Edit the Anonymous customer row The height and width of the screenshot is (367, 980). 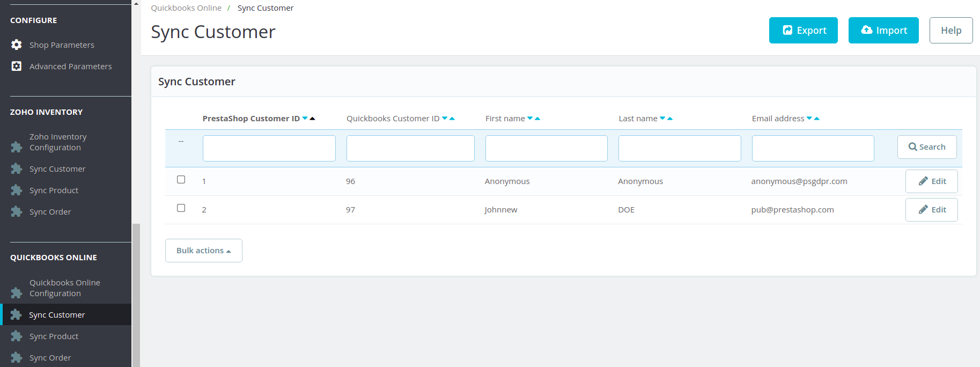(932, 181)
